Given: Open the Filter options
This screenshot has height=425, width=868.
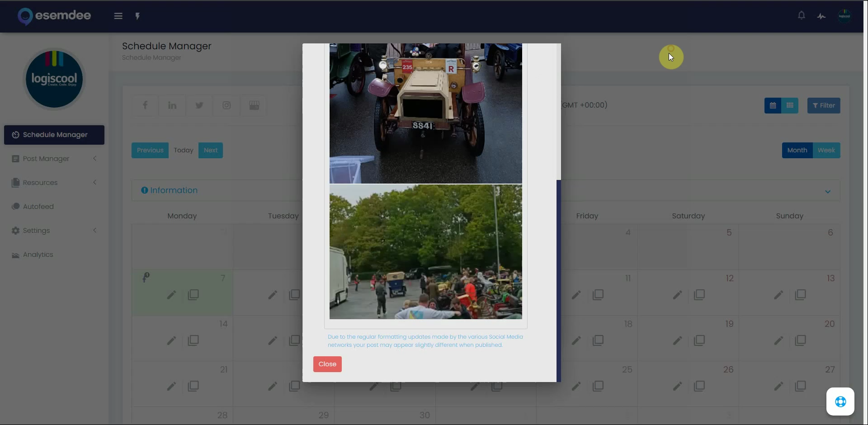Looking at the screenshot, I should pyautogui.click(x=824, y=105).
